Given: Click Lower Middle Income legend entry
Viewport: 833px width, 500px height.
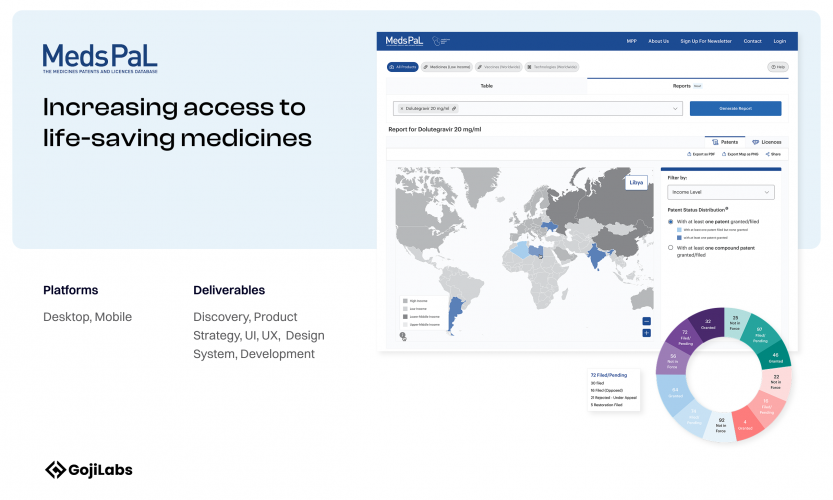Looking at the screenshot, I should pos(421,317).
